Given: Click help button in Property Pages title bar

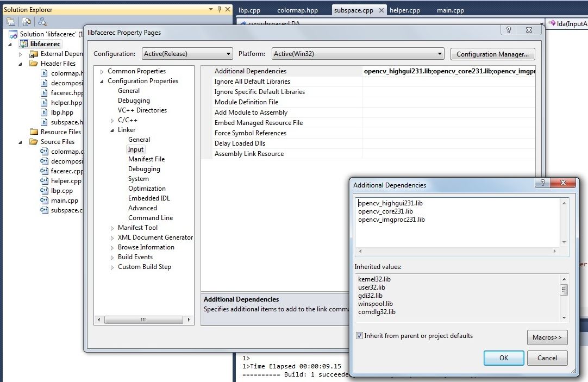Looking at the screenshot, I should point(509,30).
